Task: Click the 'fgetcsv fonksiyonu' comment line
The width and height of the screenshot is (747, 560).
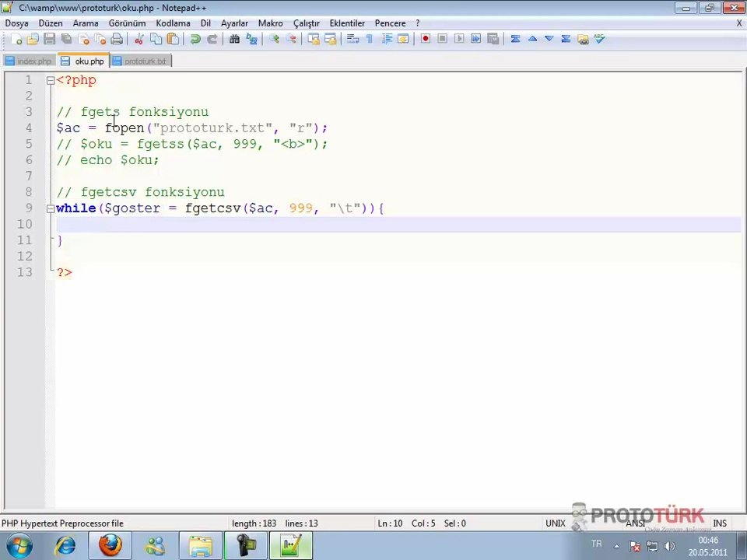Action: point(141,192)
